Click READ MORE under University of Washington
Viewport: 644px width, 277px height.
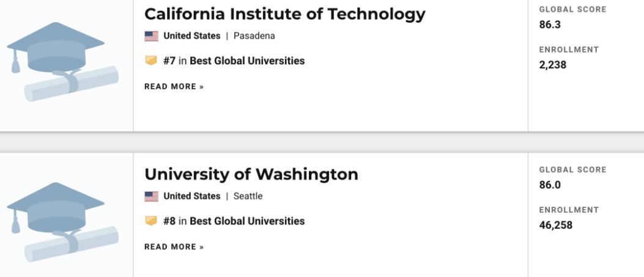[x=174, y=247]
